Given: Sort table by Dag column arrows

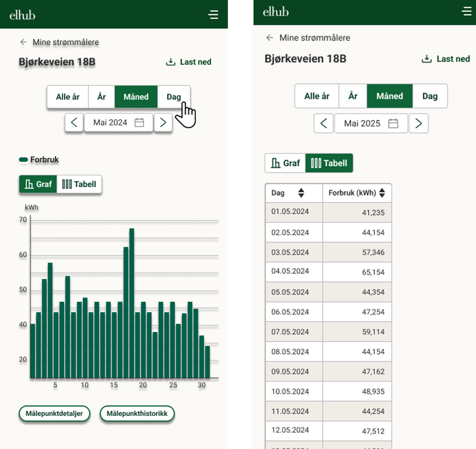Looking at the screenshot, I should (x=301, y=193).
